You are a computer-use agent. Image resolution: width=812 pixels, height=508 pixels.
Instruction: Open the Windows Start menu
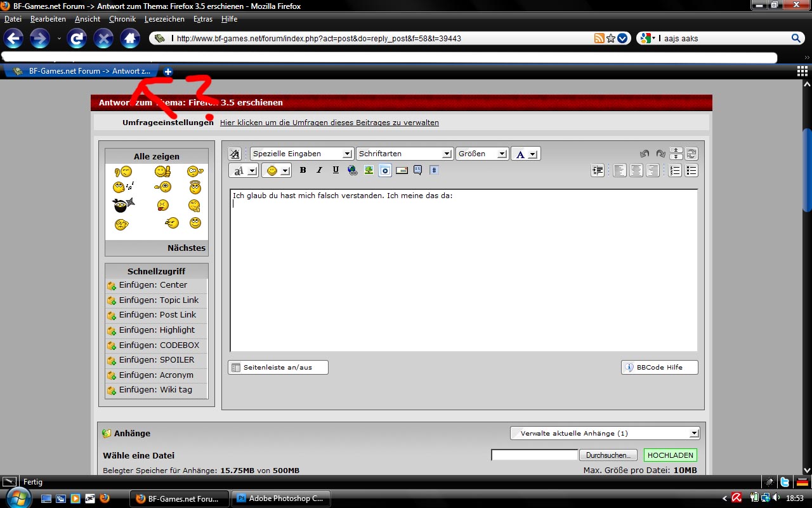tap(18, 498)
